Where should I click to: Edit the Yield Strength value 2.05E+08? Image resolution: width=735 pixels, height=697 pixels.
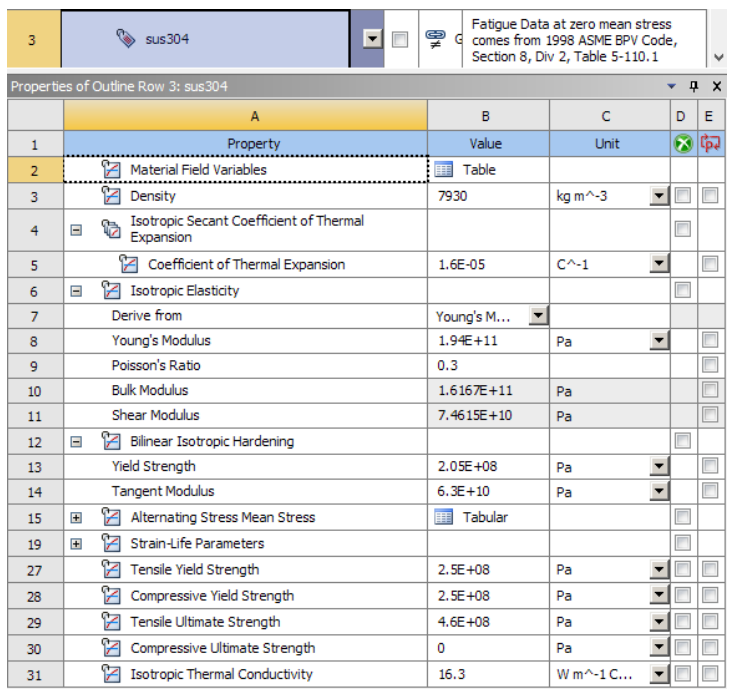tap(488, 467)
